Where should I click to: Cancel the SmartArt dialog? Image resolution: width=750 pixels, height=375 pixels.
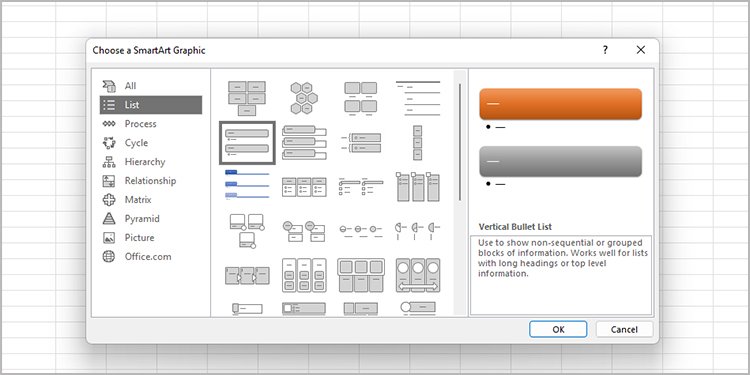(624, 329)
